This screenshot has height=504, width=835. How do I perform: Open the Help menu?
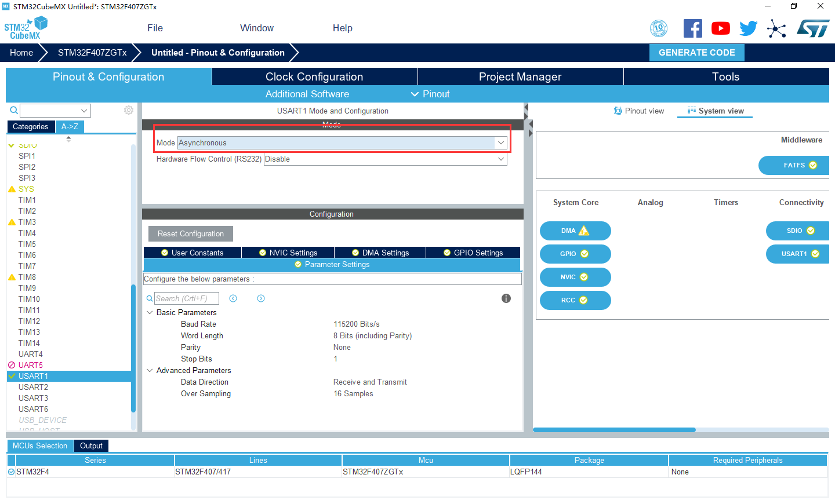[x=343, y=28]
